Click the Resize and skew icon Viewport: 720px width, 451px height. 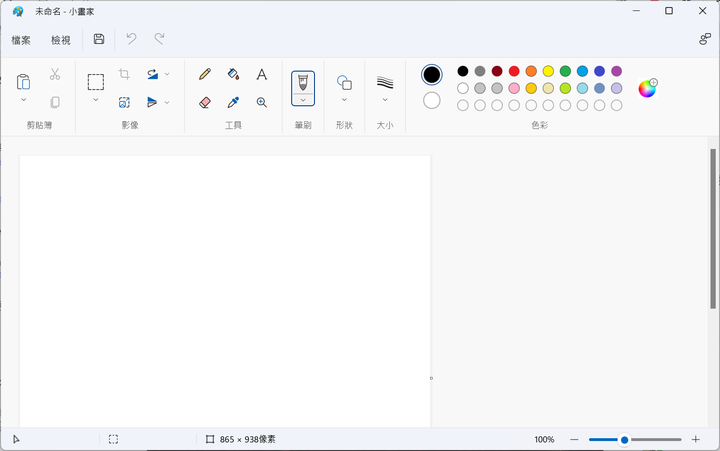click(x=124, y=102)
